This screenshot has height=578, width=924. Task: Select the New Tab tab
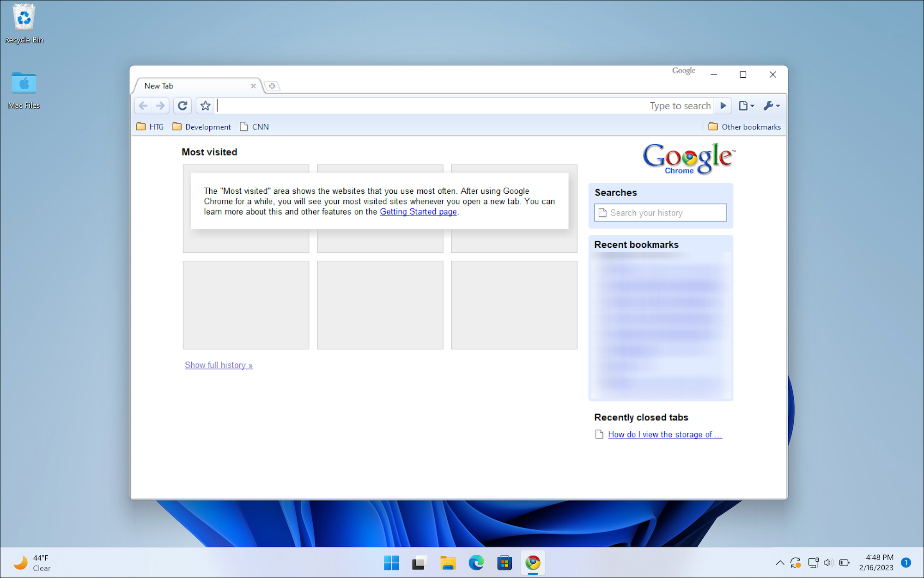coord(195,85)
